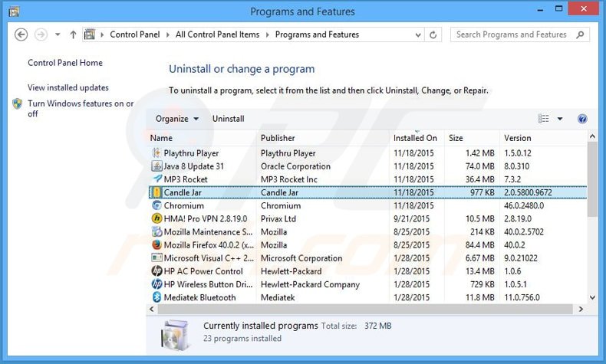Sort by the Publisher column header

(323, 138)
